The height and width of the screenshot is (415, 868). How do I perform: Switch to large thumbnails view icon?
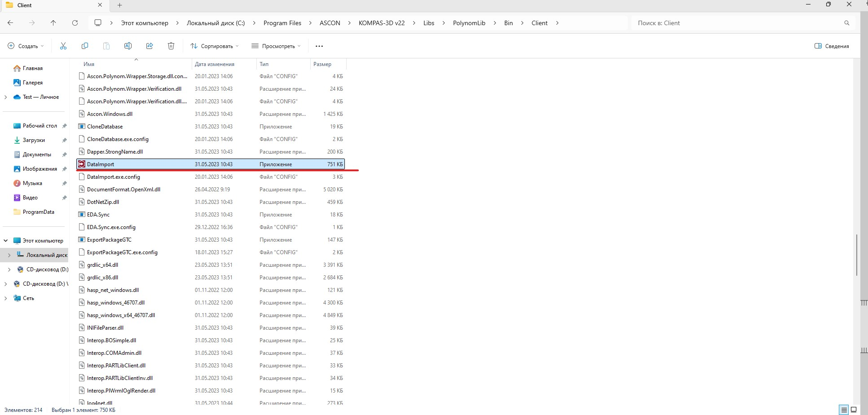(854, 410)
